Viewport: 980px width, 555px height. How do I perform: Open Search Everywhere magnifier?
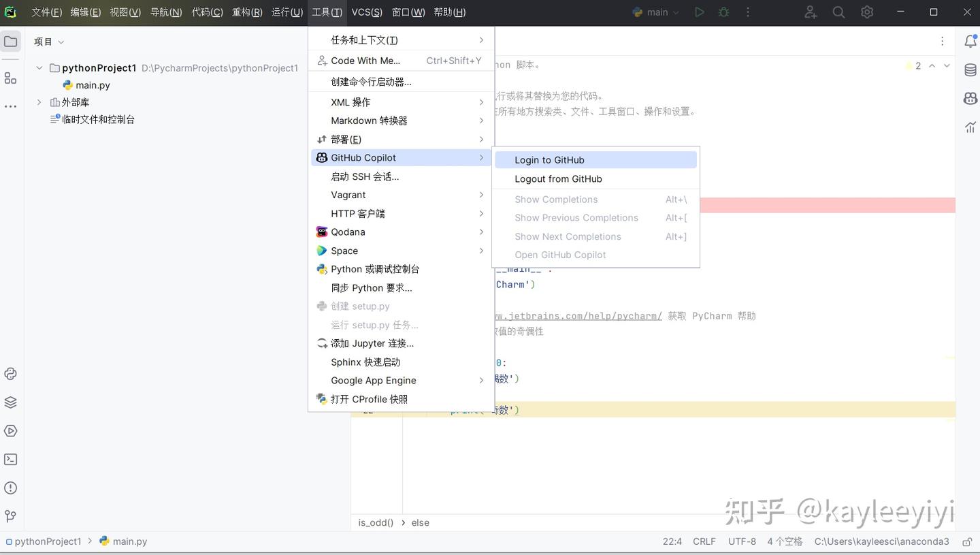tap(838, 12)
